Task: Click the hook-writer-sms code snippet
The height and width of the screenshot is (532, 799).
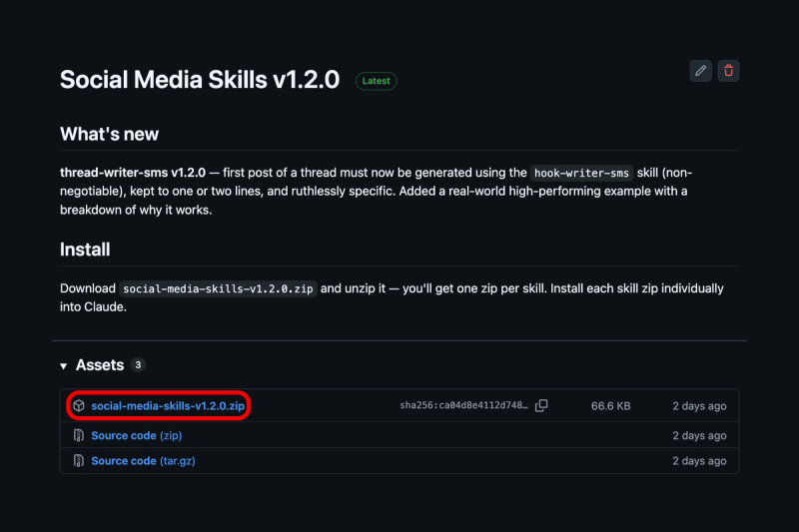Action: coord(581,173)
